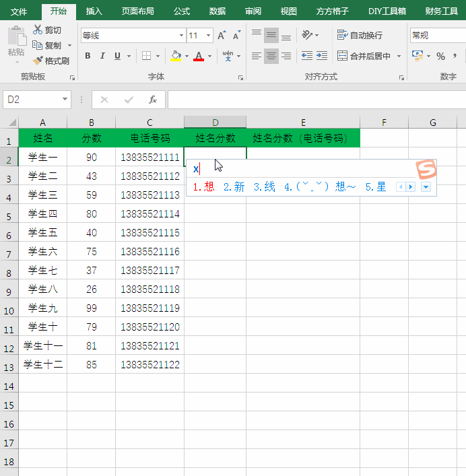Toggle italic formatting
466x476 pixels.
[102, 56]
